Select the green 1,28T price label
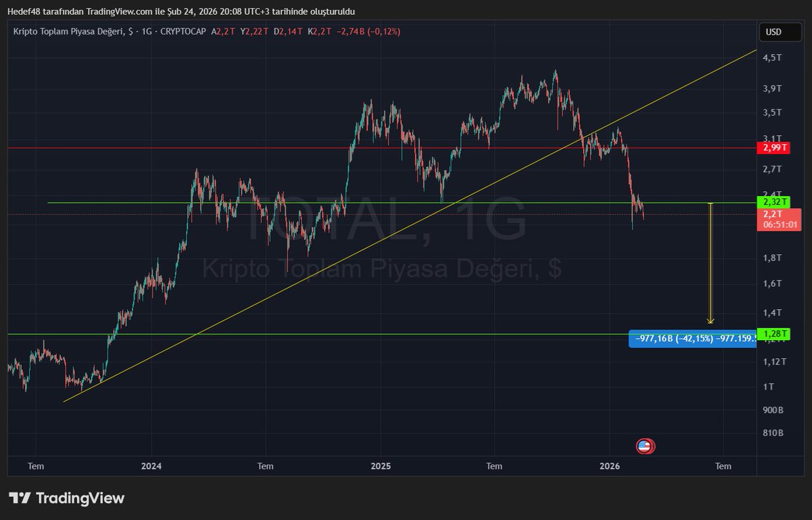The image size is (812, 520). tap(773, 334)
